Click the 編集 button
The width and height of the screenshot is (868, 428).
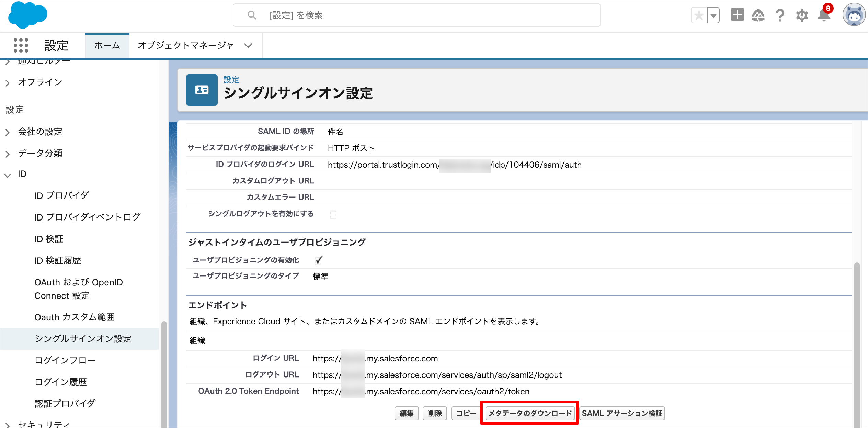coord(407,413)
